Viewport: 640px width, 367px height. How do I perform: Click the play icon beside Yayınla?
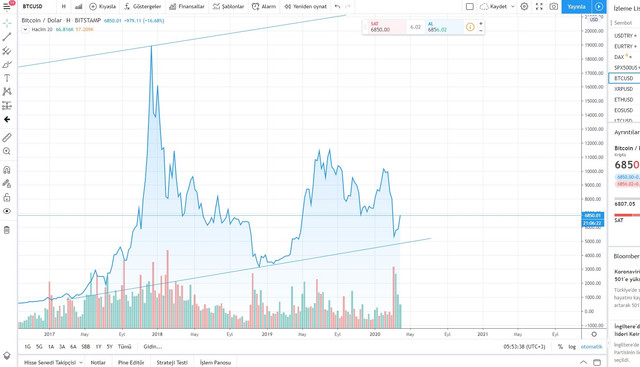[x=599, y=7]
